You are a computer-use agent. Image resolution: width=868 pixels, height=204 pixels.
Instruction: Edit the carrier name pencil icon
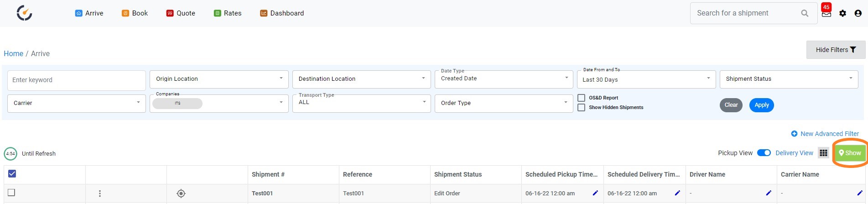(x=860, y=193)
